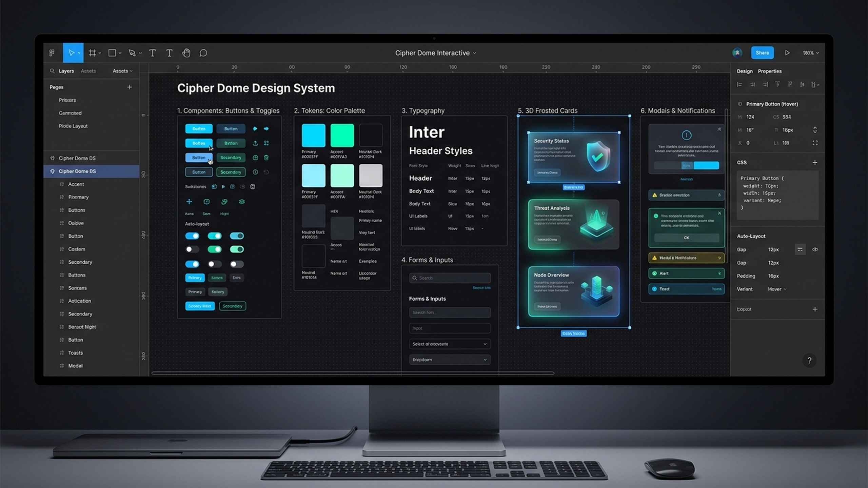Open the Variant Hover dropdown

(x=777, y=289)
